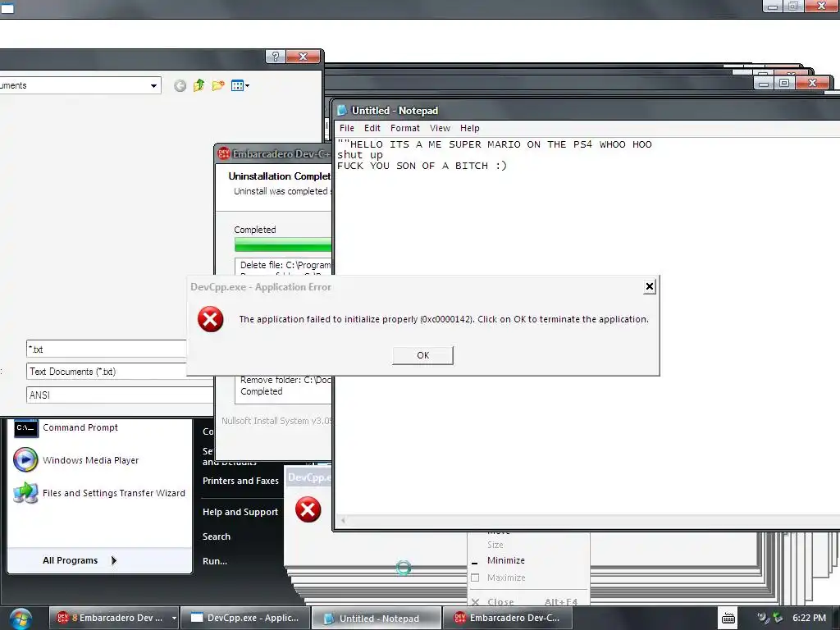Click the keyboard icon in the system tray
Image resolution: width=840 pixels, height=630 pixels.
click(x=728, y=619)
